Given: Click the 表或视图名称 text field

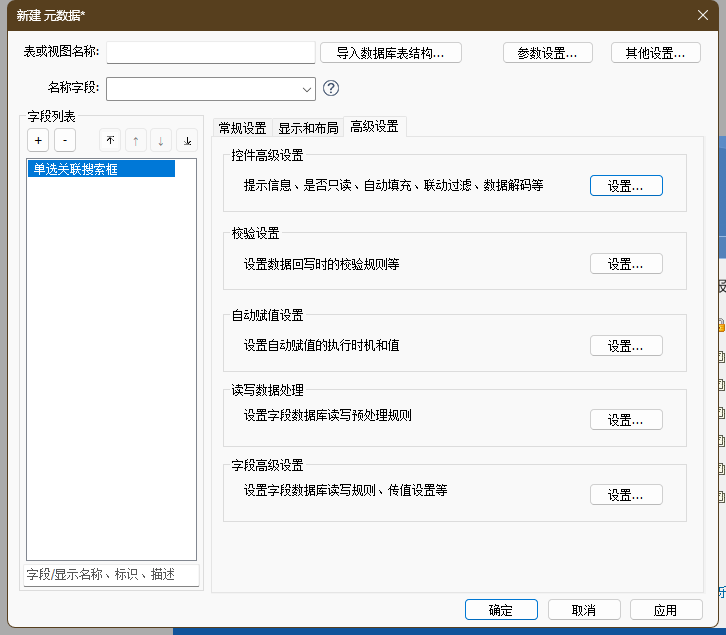Looking at the screenshot, I should tap(210, 52).
